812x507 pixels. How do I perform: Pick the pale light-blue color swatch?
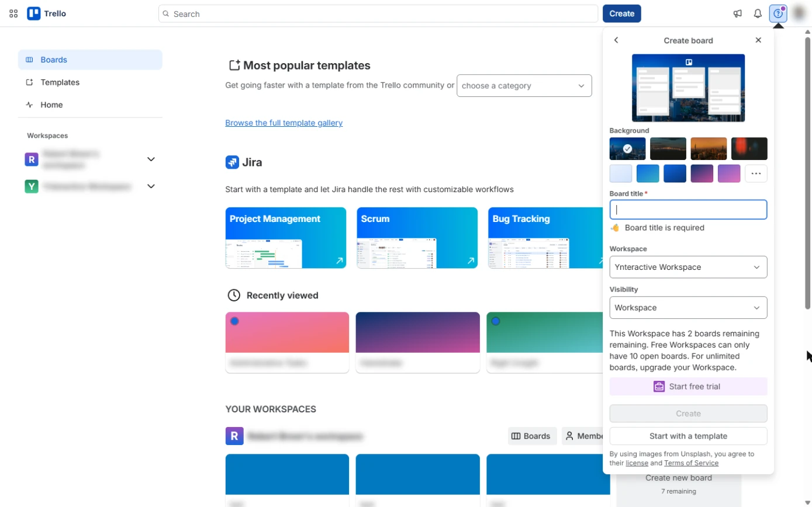pyautogui.click(x=621, y=173)
